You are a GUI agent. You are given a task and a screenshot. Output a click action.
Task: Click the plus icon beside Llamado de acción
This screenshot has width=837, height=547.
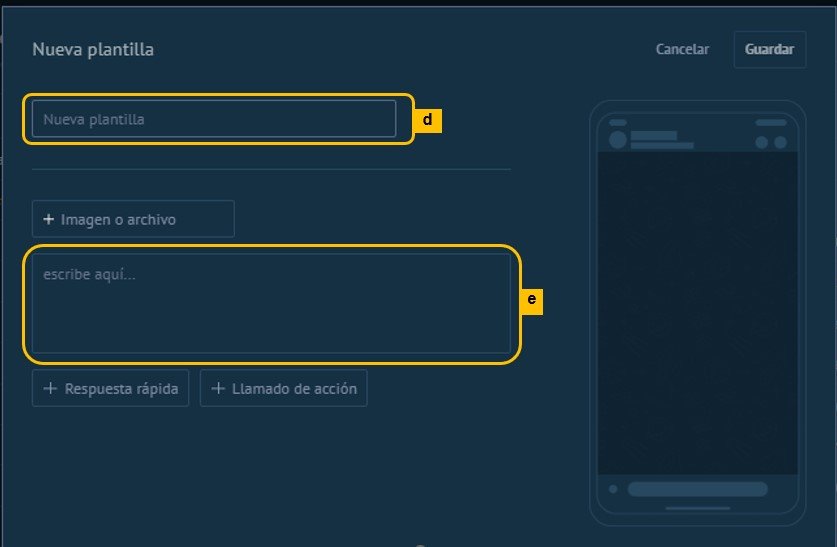218,389
